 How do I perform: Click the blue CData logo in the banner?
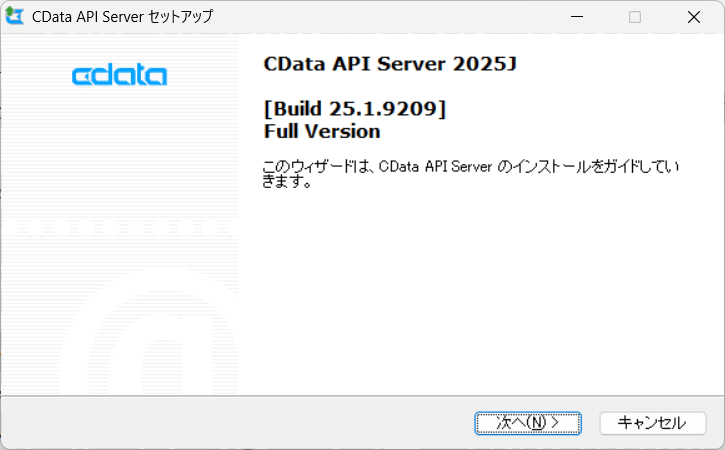coord(120,76)
